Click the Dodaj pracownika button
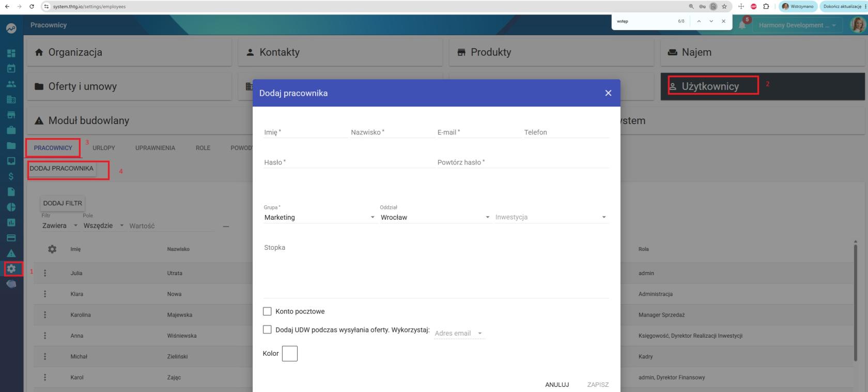Screen dimensions: 868x392 (x=61, y=169)
